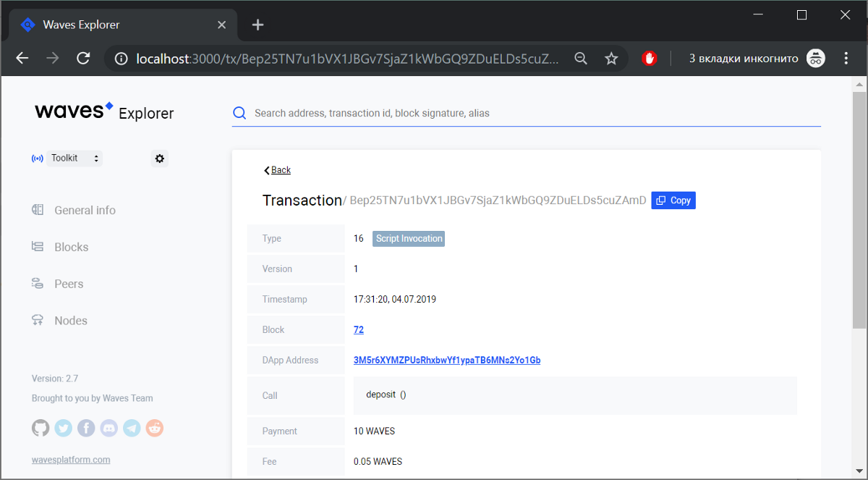Copy the transaction ID
The height and width of the screenshot is (480, 868).
point(673,200)
